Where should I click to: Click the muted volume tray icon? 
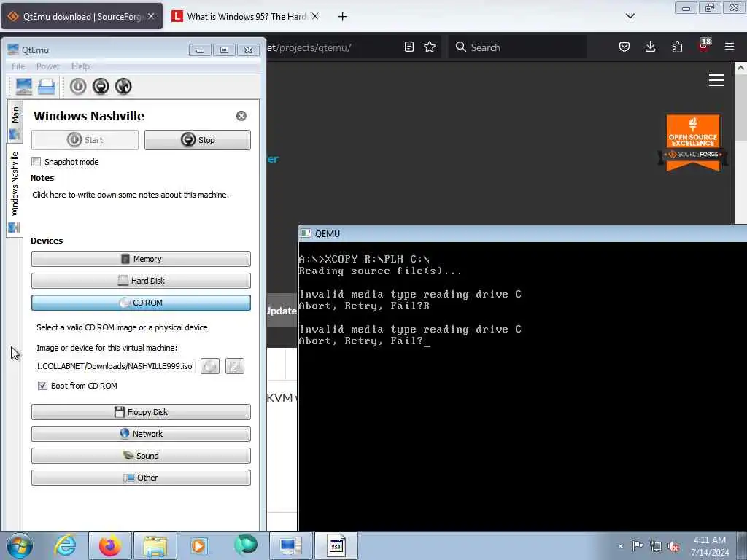click(x=673, y=546)
